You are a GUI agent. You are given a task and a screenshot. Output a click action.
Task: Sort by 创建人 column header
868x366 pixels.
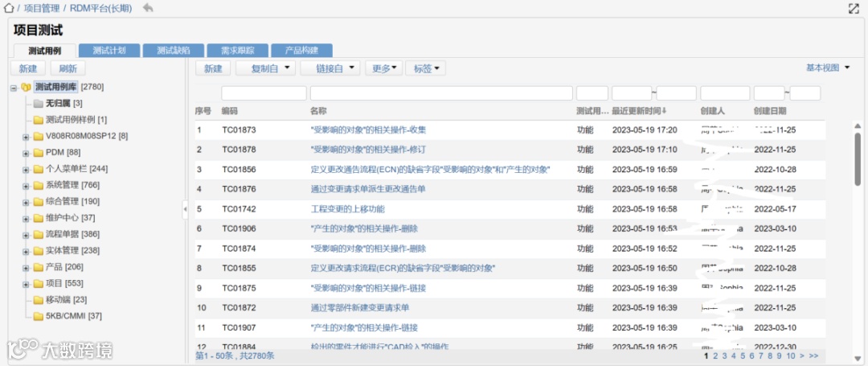point(712,111)
